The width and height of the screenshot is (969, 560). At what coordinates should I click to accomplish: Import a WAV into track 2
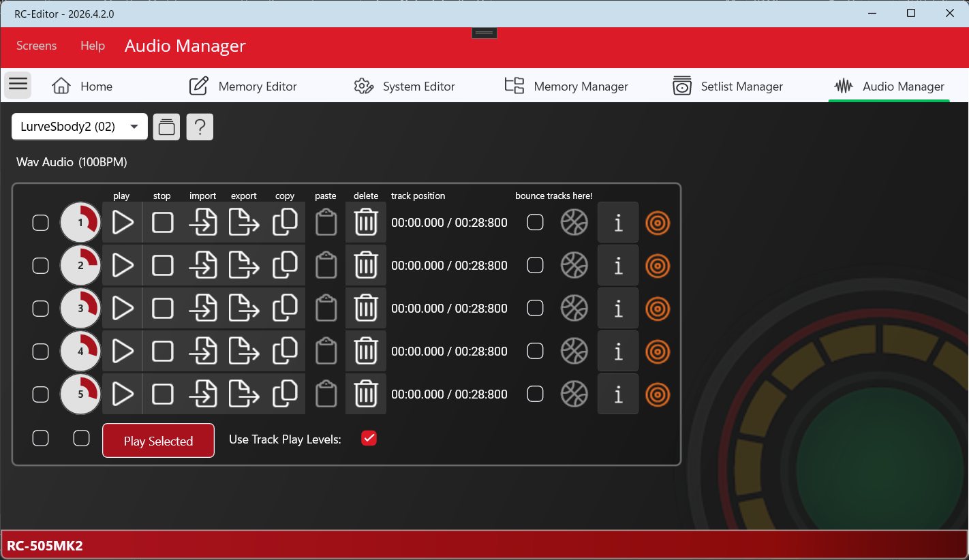pyautogui.click(x=203, y=265)
